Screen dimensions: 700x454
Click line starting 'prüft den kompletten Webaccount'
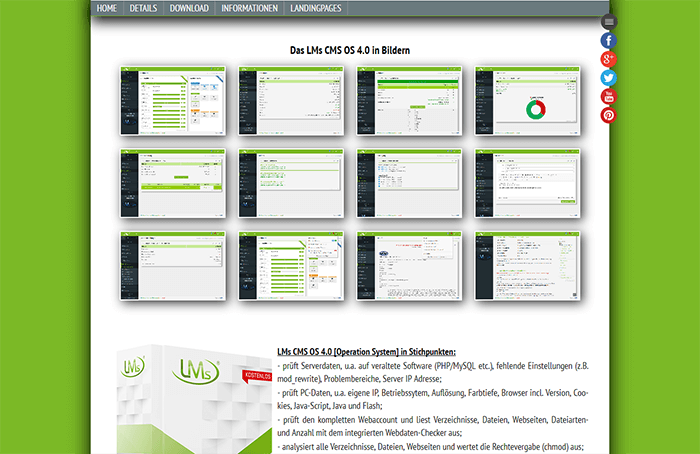pyautogui.click(x=433, y=426)
